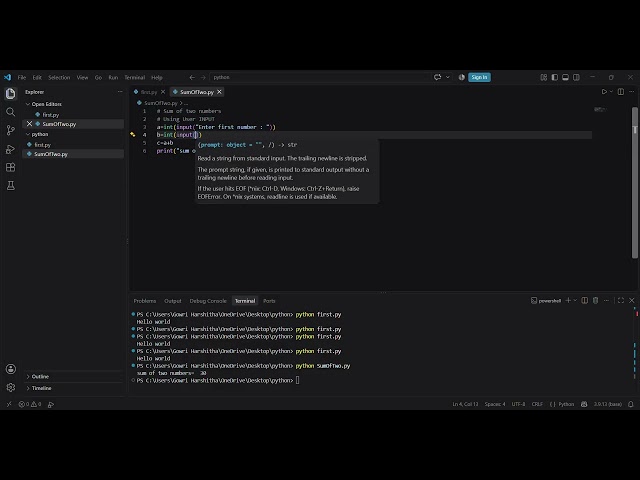Screen dimensions: 640x480
Task: Select Python interpreter 3.9.13 (base)
Action: pyautogui.click(x=608, y=404)
